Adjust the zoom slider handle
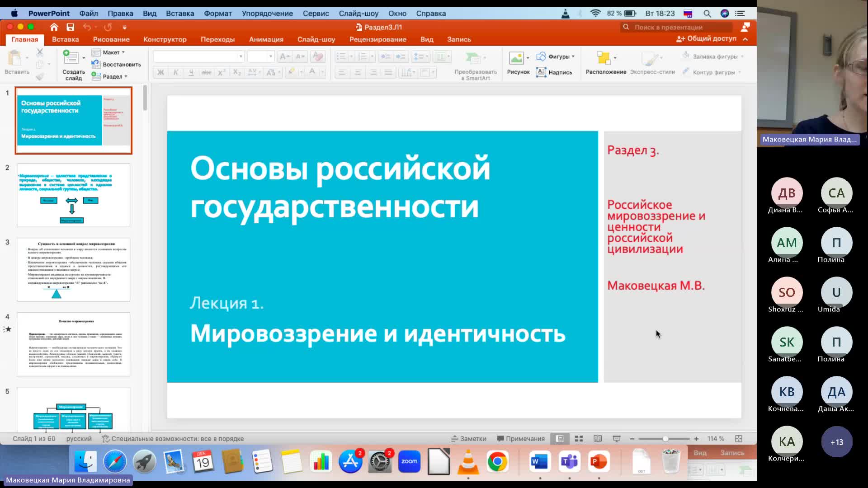Screen dimensions: 868x488 tap(665, 439)
